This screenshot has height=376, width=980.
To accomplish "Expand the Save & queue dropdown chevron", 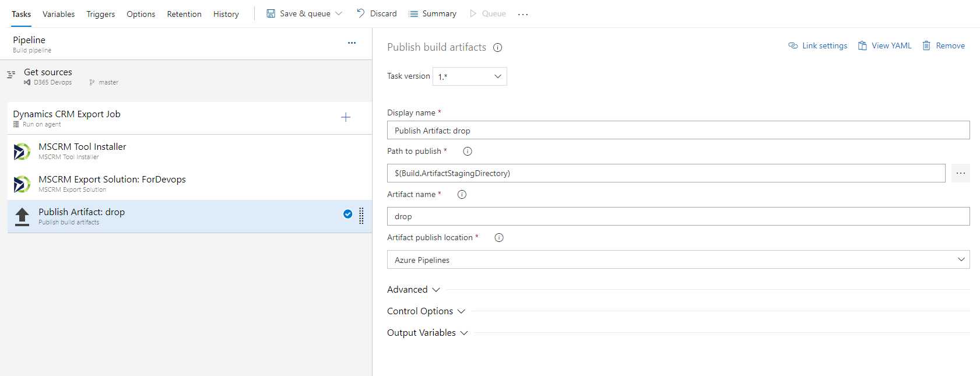I will pyautogui.click(x=339, y=13).
